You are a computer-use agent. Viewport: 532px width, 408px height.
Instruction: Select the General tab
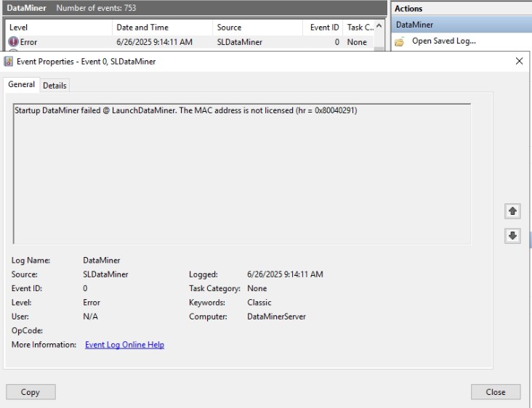coord(21,84)
